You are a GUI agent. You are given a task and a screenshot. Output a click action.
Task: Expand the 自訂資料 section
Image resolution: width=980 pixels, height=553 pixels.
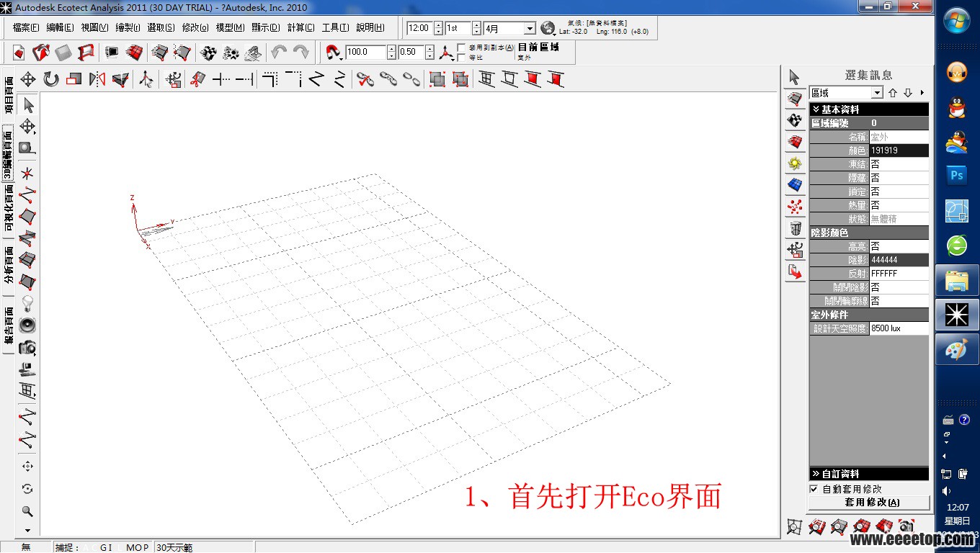869,474
